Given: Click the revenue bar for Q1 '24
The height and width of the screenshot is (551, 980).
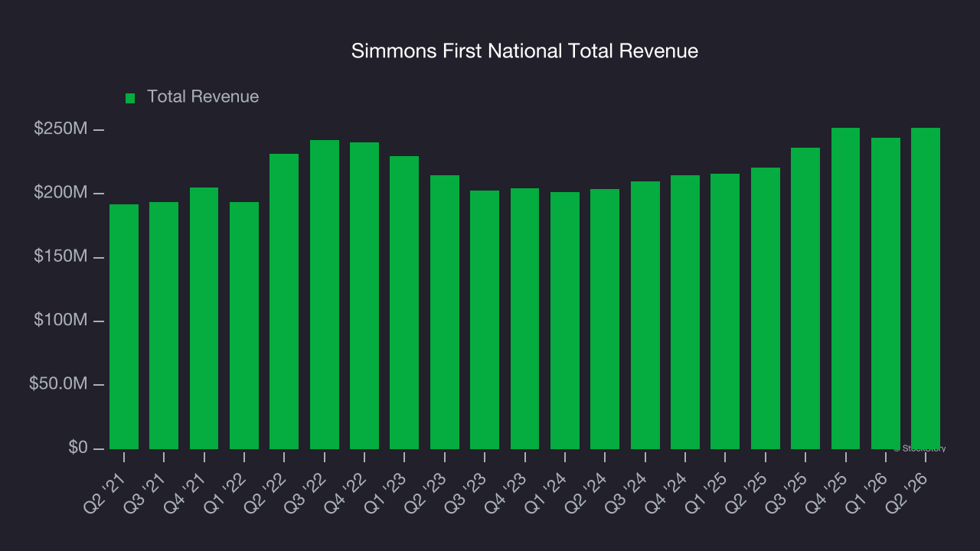Looking at the screenshot, I should pyautogui.click(x=564, y=321).
